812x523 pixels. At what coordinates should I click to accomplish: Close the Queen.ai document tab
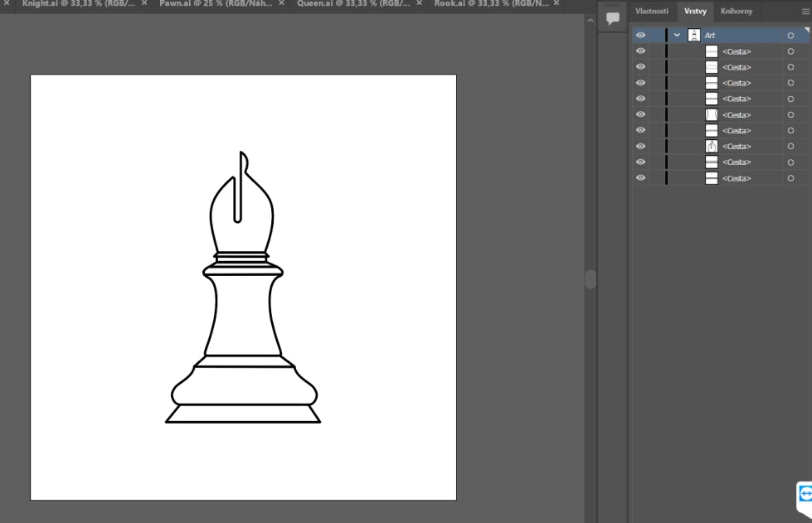click(x=420, y=3)
